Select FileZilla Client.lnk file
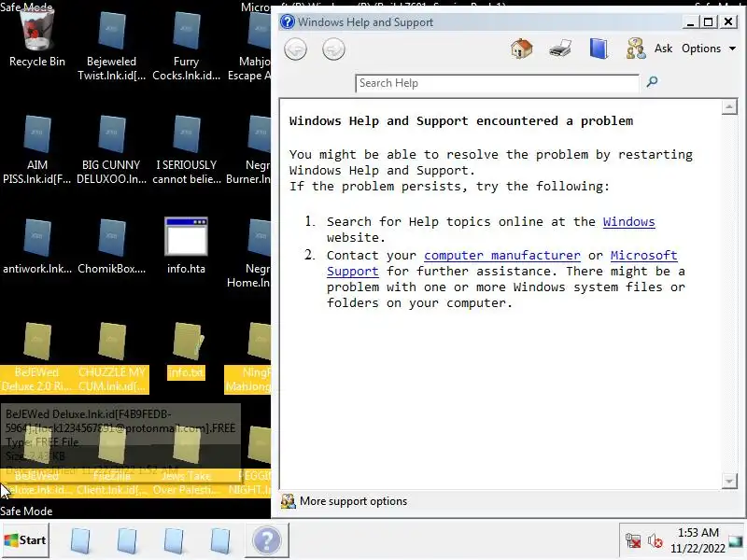Image resolution: width=747 pixels, height=560 pixels. [x=111, y=461]
